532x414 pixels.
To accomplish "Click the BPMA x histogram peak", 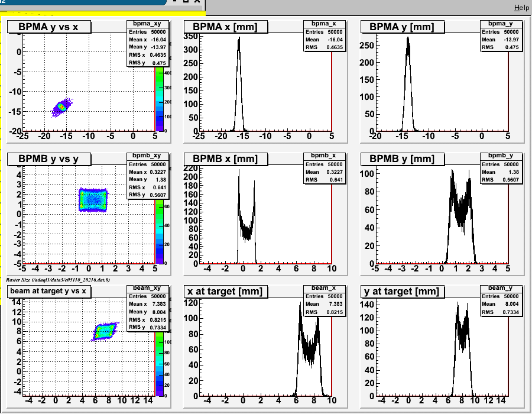I will coord(239,85).
